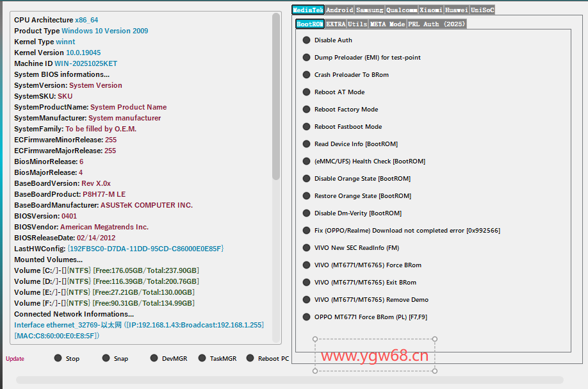Image resolution: width=588 pixels, height=389 pixels.
Task: Open DevMGR device manager
Action: [x=168, y=358]
